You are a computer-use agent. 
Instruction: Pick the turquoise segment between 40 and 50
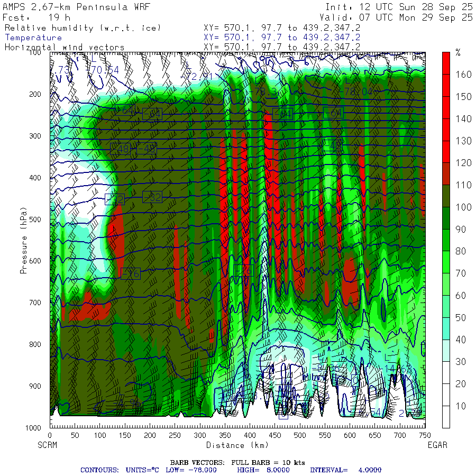pos(446,329)
